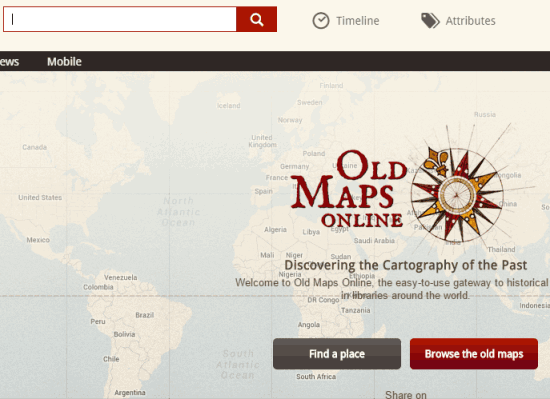Select the News menu item

tap(9, 62)
